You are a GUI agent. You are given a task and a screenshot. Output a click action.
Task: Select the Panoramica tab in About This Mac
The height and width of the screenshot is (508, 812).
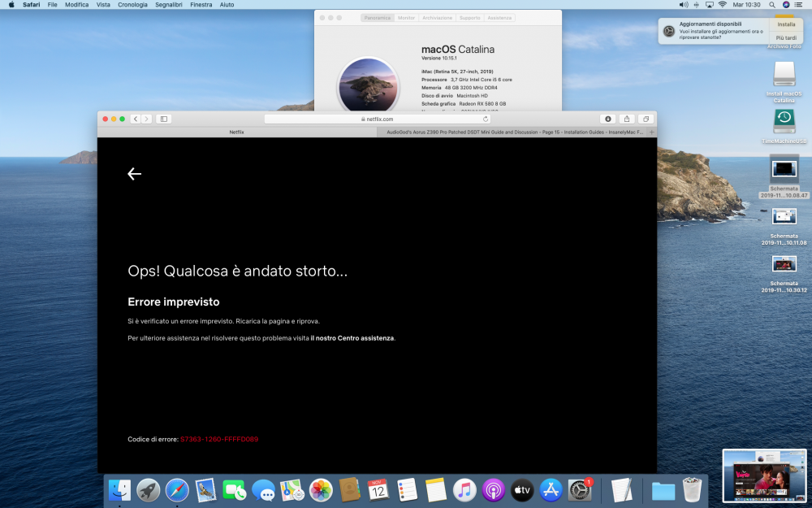click(377, 18)
